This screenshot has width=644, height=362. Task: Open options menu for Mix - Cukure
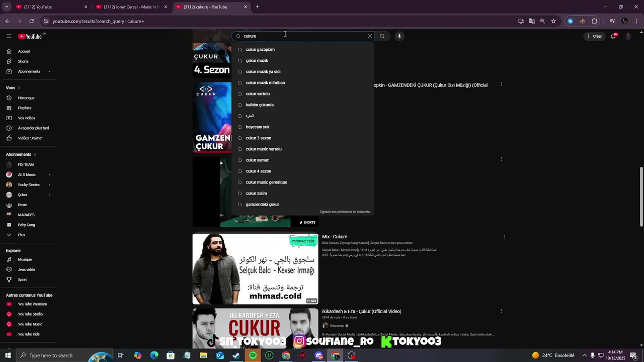505,237
